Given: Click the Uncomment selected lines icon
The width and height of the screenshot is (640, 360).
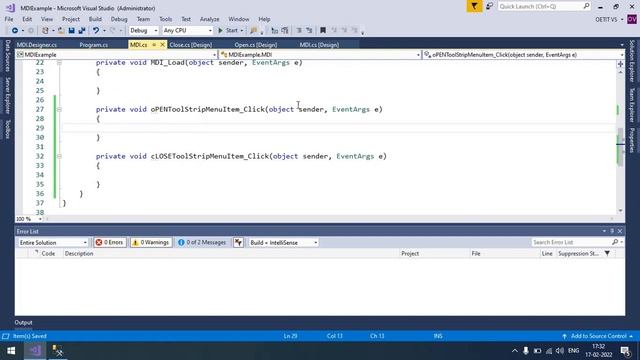Looking at the screenshot, I should click(x=285, y=31).
